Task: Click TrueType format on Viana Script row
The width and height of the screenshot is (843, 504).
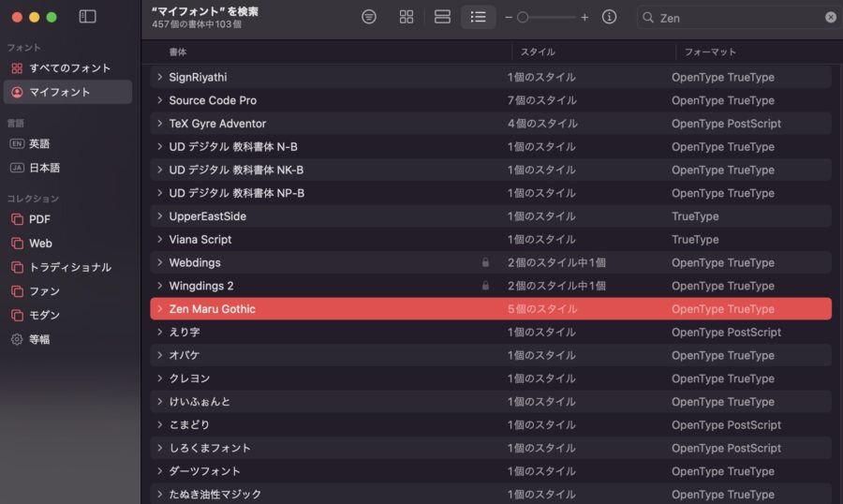Action: pos(695,240)
